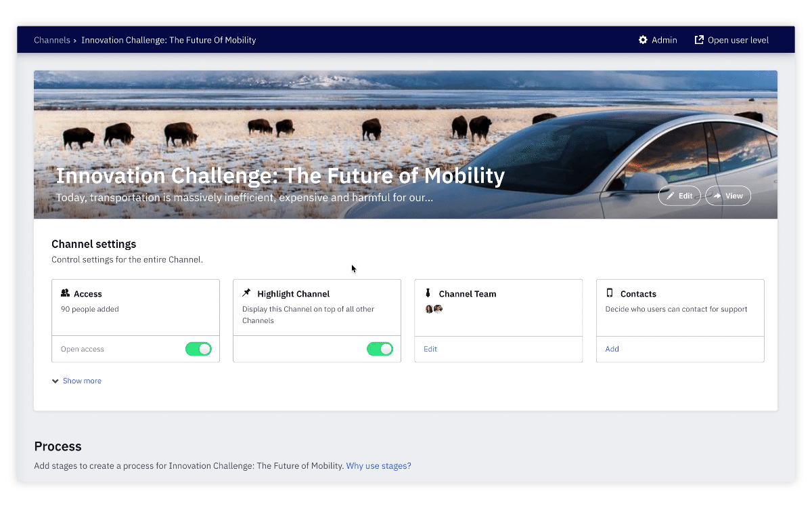Click the Show more chevron arrow
Viewport: 812px width, 508px height.
[x=55, y=381]
